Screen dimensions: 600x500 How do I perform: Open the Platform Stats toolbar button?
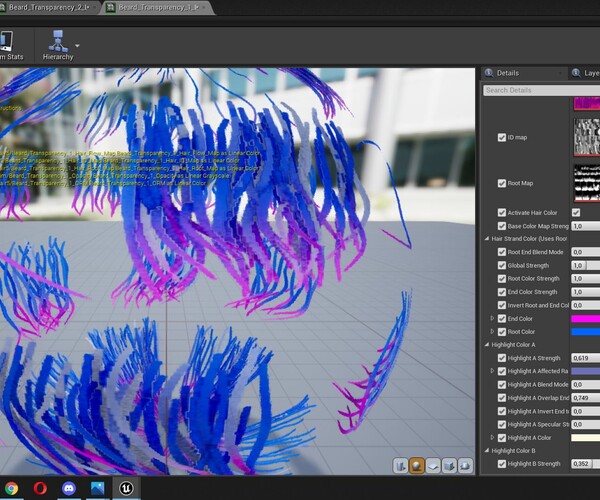(x=11, y=46)
